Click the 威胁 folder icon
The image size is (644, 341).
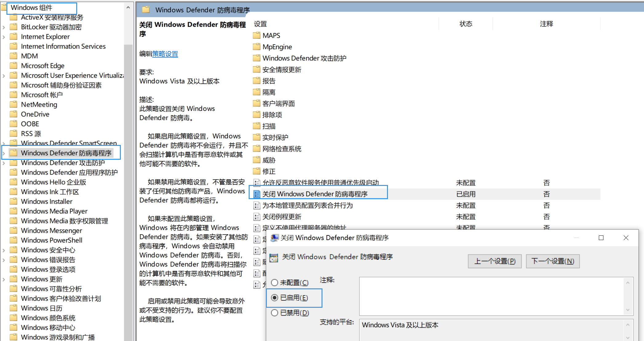[x=256, y=160]
